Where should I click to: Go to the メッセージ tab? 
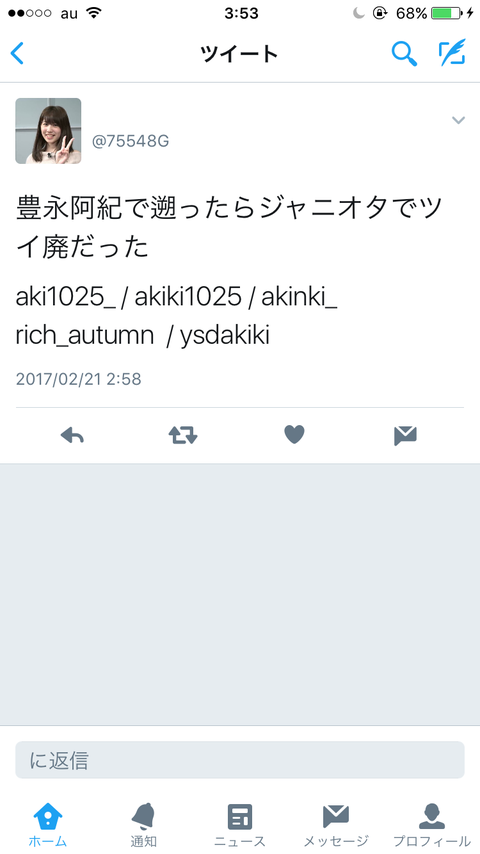pyautogui.click(x=336, y=824)
